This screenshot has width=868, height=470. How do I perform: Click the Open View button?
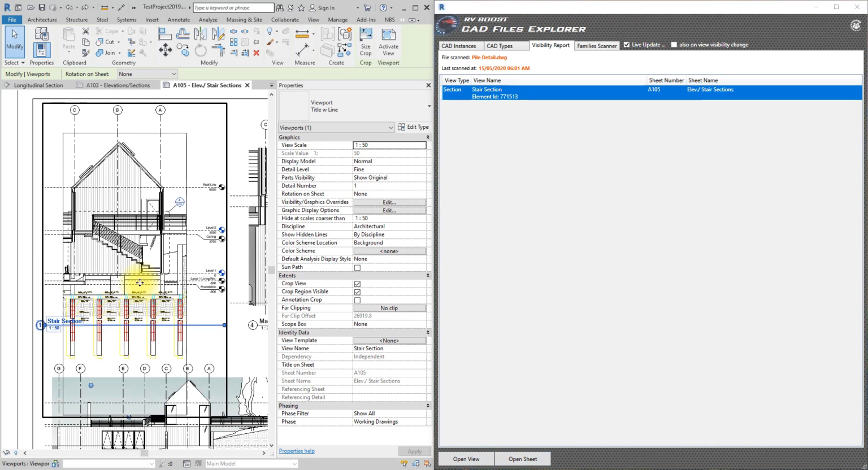[x=466, y=459]
